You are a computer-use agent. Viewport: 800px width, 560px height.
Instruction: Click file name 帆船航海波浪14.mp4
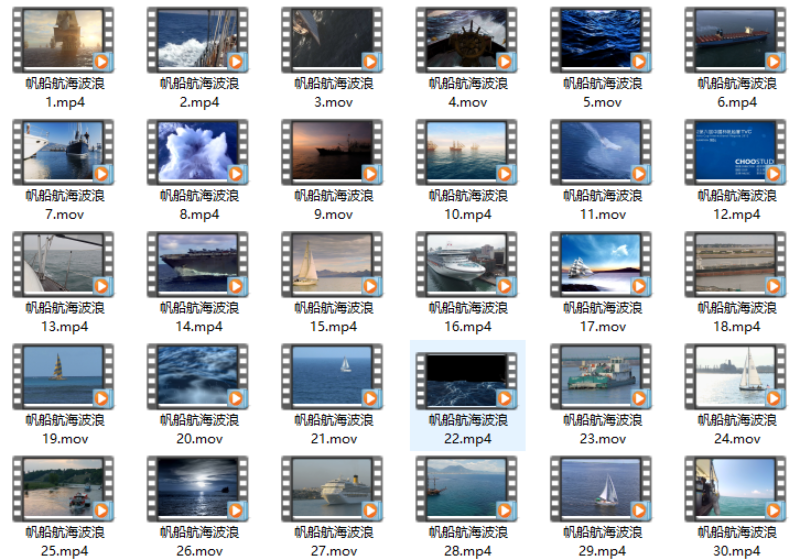point(199,317)
